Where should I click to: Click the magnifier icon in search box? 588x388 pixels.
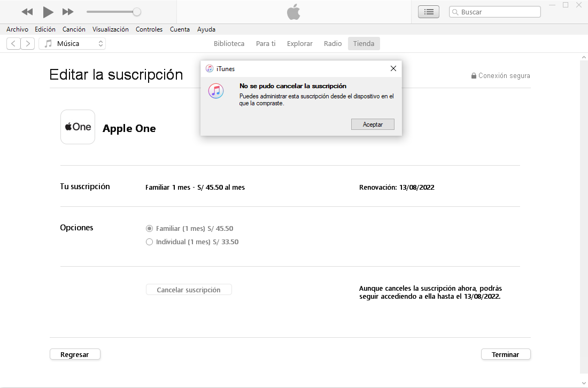(x=455, y=12)
